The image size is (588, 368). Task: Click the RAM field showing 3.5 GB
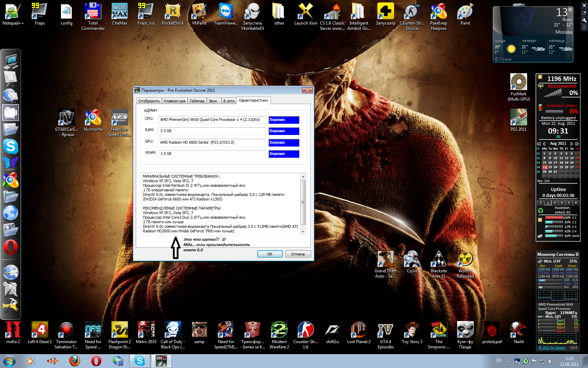212,131
